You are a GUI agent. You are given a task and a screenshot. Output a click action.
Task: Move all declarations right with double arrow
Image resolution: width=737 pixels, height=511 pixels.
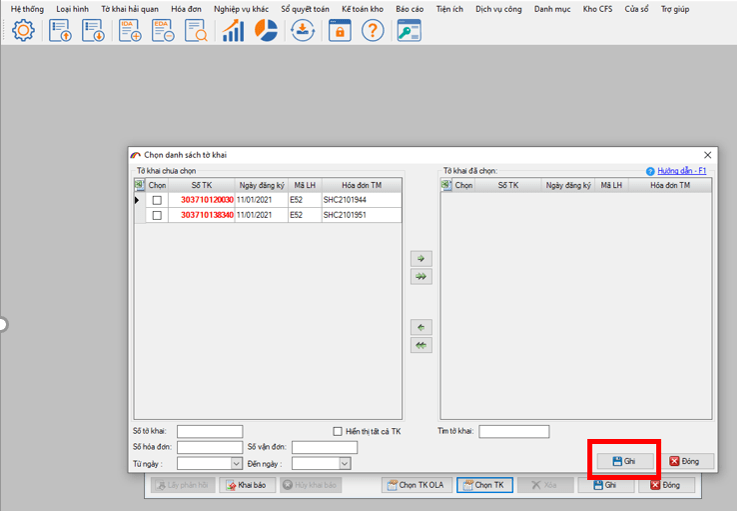pos(421,276)
